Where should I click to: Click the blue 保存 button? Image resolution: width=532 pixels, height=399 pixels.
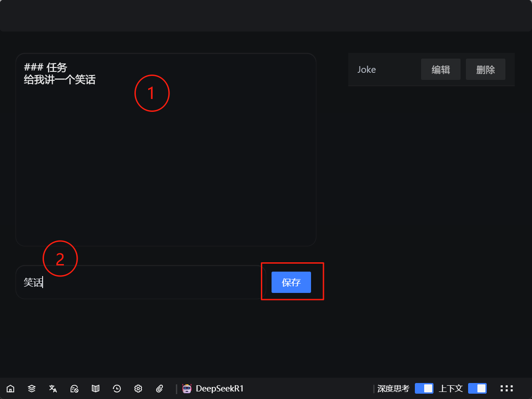[291, 282]
